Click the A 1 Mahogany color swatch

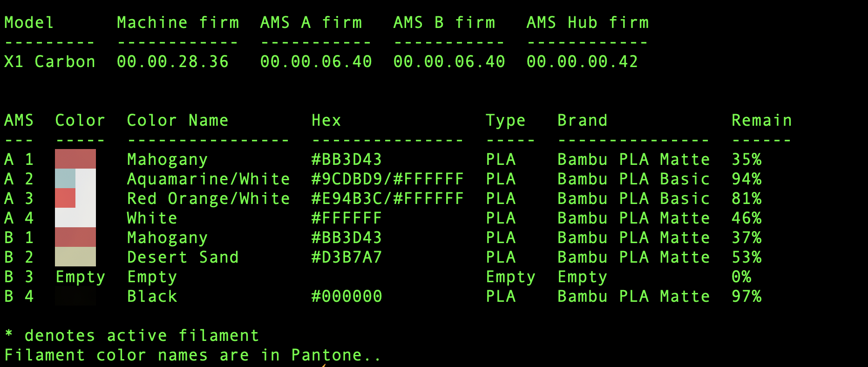pyautogui.click(x=75, y=159)
